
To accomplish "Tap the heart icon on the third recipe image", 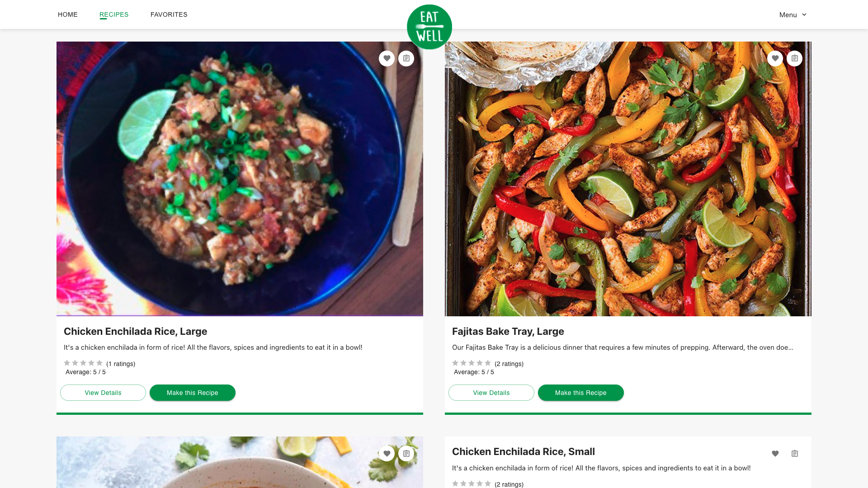I will (387, 453).
